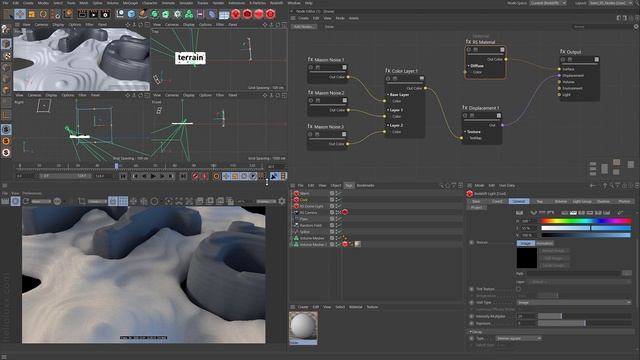Click the refresh icon in Redshift RenderView
The image size is (640, 360).
tap(26, 201)
